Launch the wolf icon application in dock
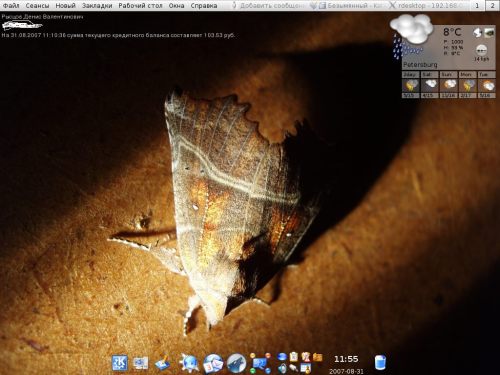Image resolution: width=500 pixels, height=375 pixels. click(237, 363)
